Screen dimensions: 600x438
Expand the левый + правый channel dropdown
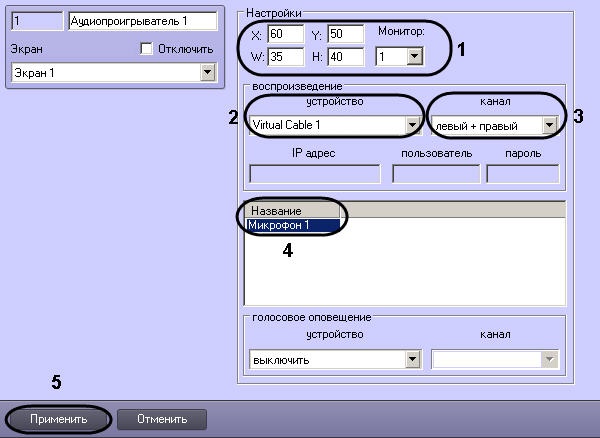548,126
